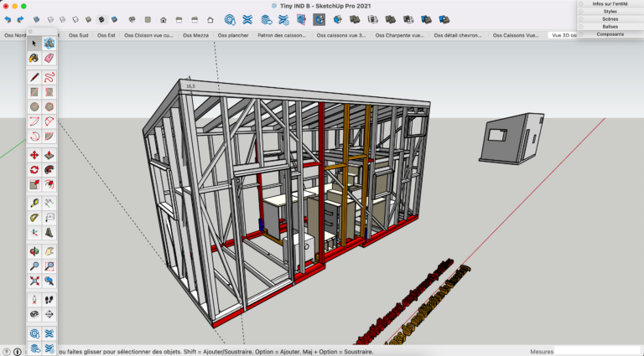Switch to the toolbar Top view outline-house icon
Image resolution: width=644 pixels, height=356 pixels.
point(210,20)
